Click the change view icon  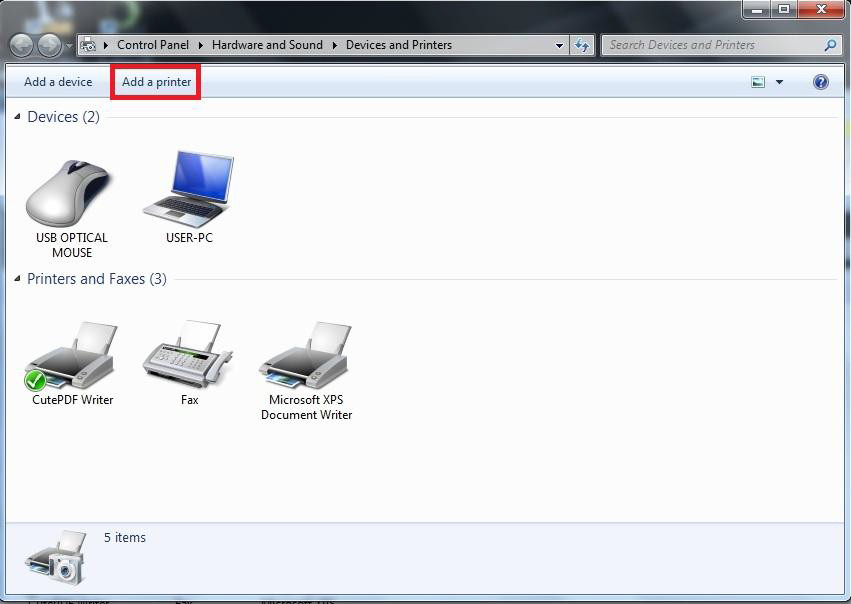758,82
